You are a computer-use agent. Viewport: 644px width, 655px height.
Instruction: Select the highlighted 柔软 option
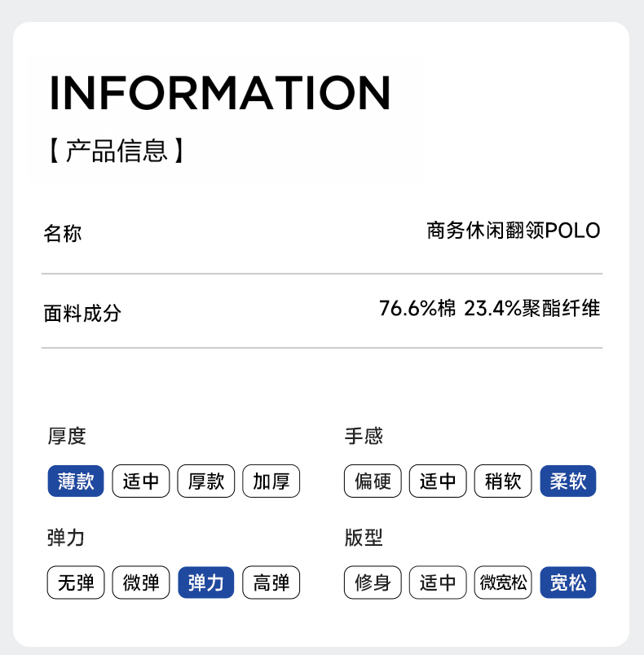point(568,481)
